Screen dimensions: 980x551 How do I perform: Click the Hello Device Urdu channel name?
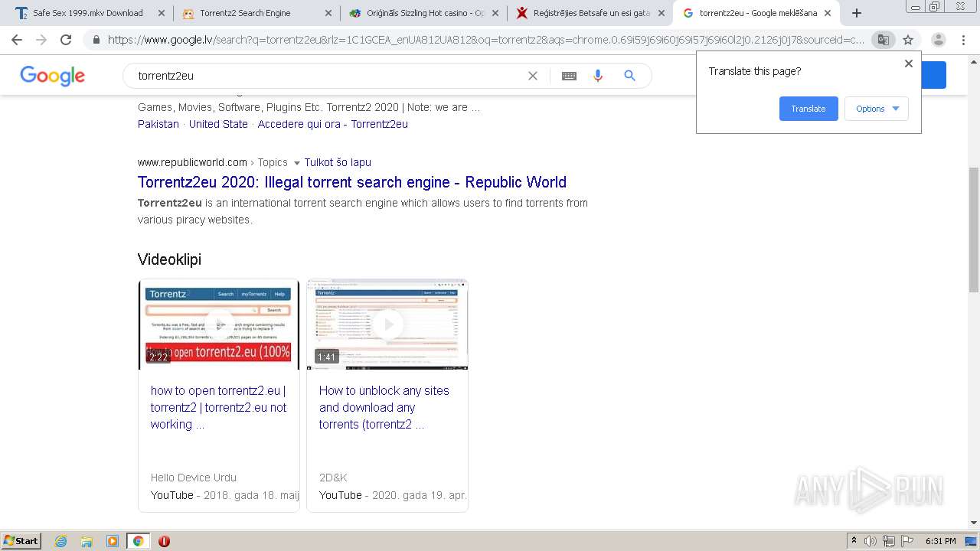(x=194, y=478)
